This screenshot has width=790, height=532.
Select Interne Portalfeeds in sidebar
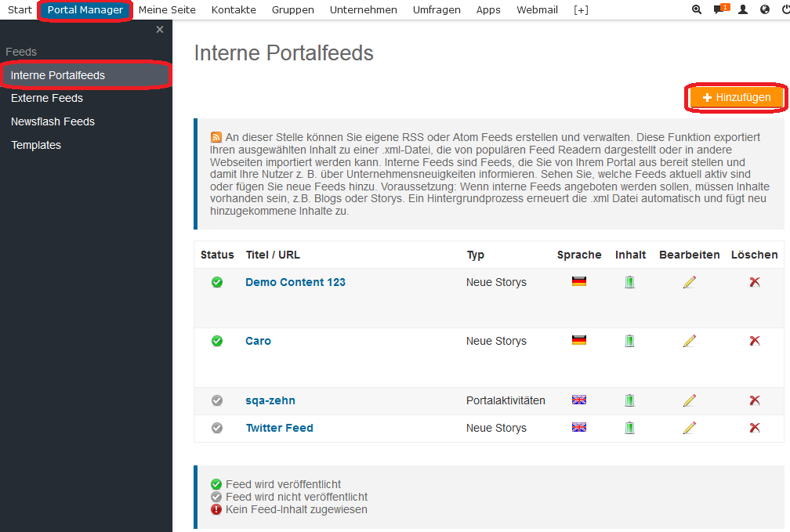tap(85, 75)
